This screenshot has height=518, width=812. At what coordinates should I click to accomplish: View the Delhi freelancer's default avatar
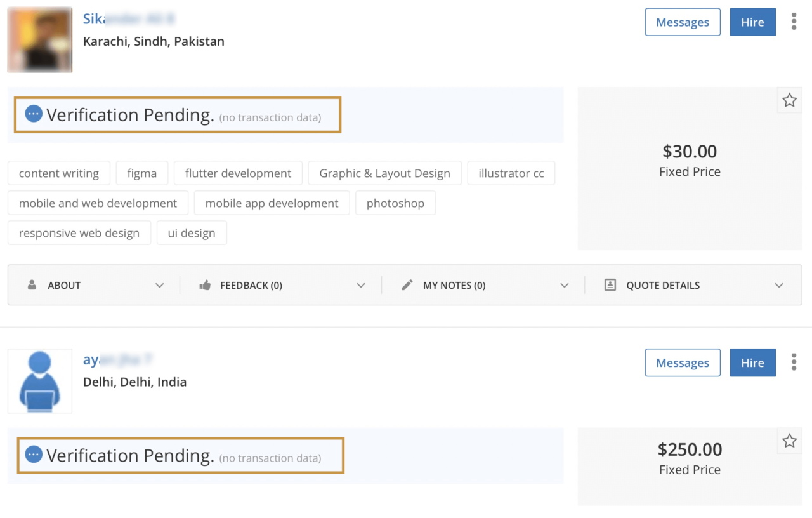[x=40, y=381]
